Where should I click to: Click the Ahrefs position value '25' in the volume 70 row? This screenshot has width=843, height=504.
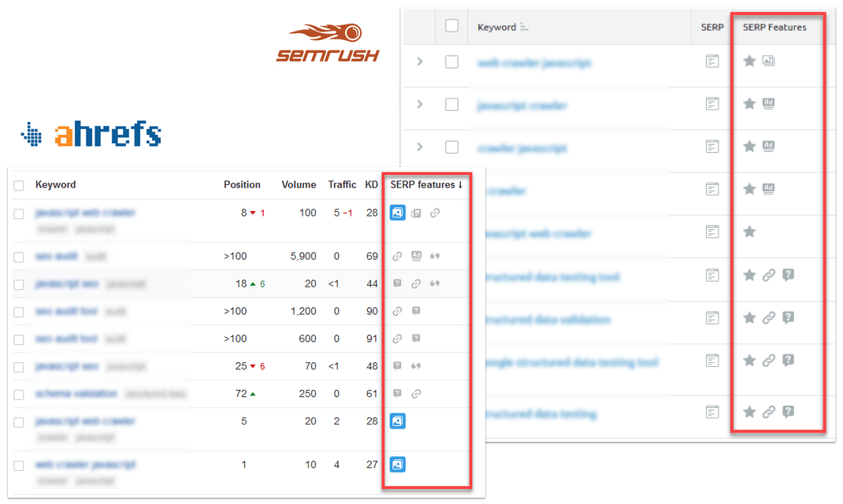point(241,366)
